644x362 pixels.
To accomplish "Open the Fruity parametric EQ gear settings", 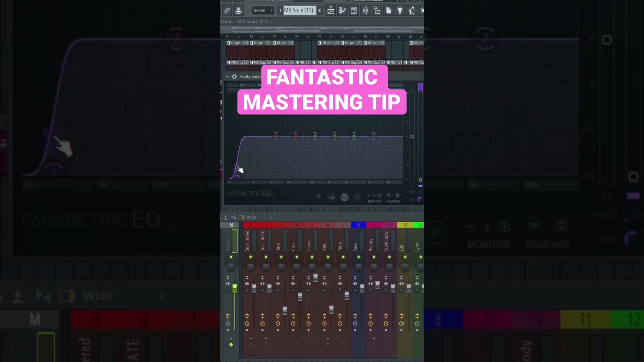I will 234,77.
